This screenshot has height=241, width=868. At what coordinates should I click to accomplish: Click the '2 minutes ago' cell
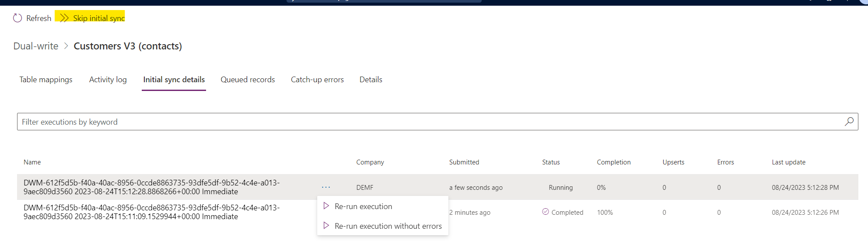[x=470, y=213]
